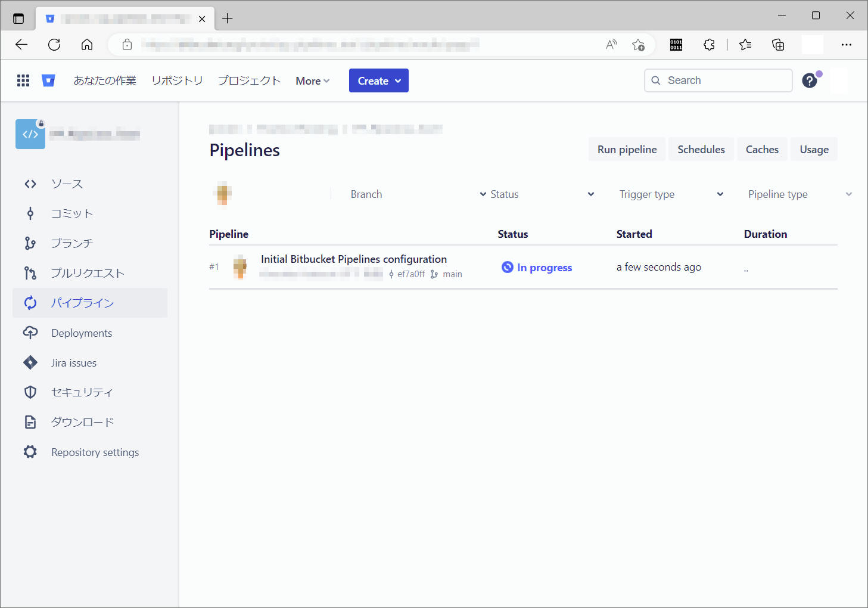The image size is (868, 608).
Task: Open Repository settings
Action: pyautogui.click(x=95, y=452)
